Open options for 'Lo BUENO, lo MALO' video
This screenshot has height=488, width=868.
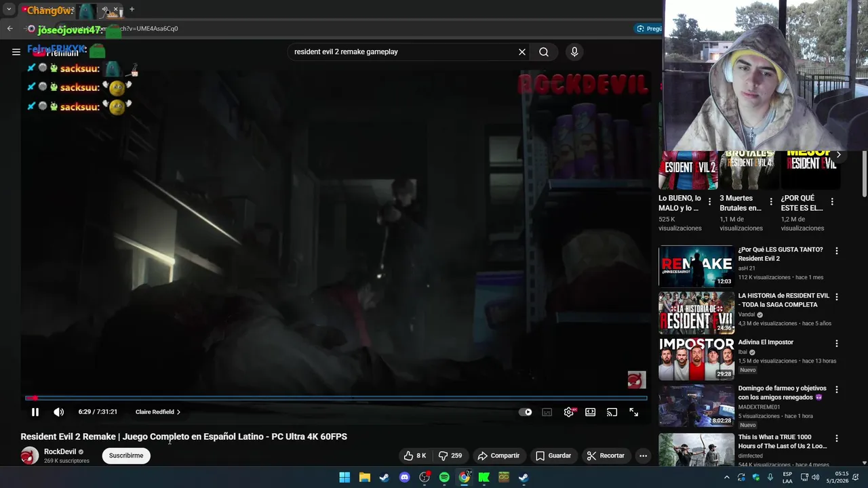[709, 201]
